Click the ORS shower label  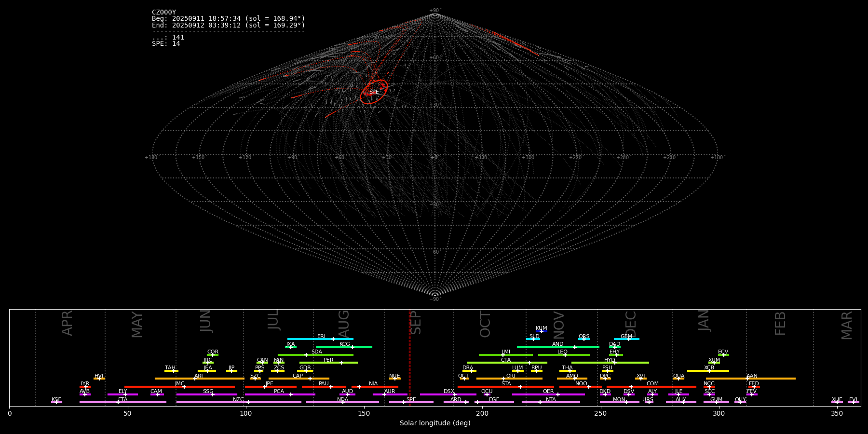pos(584,336)
